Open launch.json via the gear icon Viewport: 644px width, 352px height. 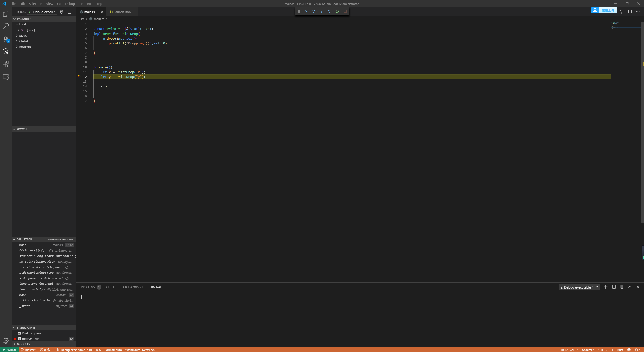click(x=62, y=12)
